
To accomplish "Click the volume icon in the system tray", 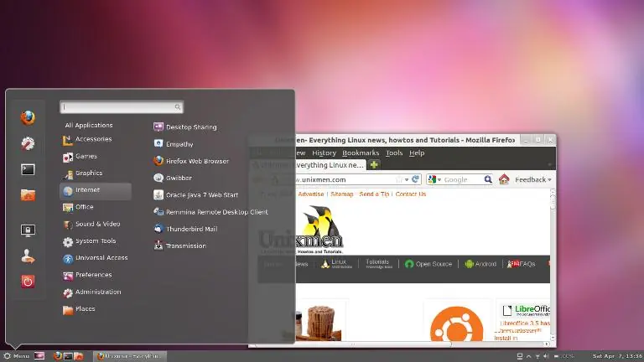I will coord(546,356).
